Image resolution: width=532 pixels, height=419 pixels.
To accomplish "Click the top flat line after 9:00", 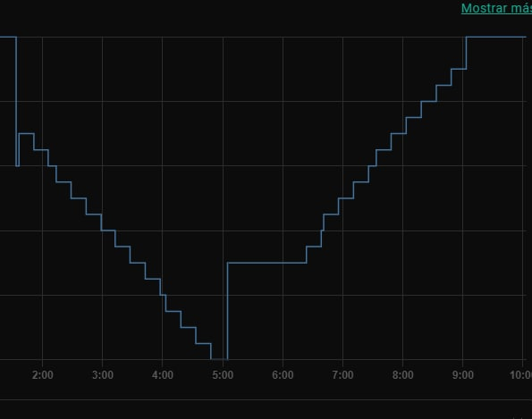I will [496, 37].
